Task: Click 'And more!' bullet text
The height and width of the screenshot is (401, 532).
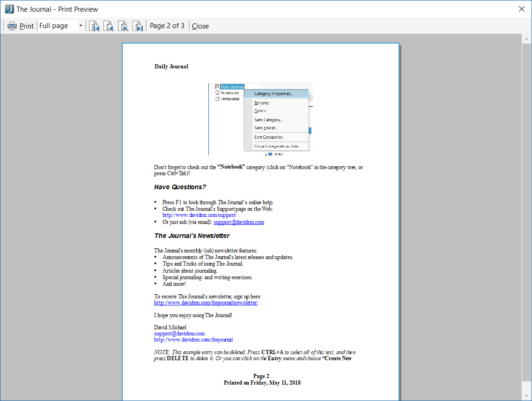Action: [174, 284]
